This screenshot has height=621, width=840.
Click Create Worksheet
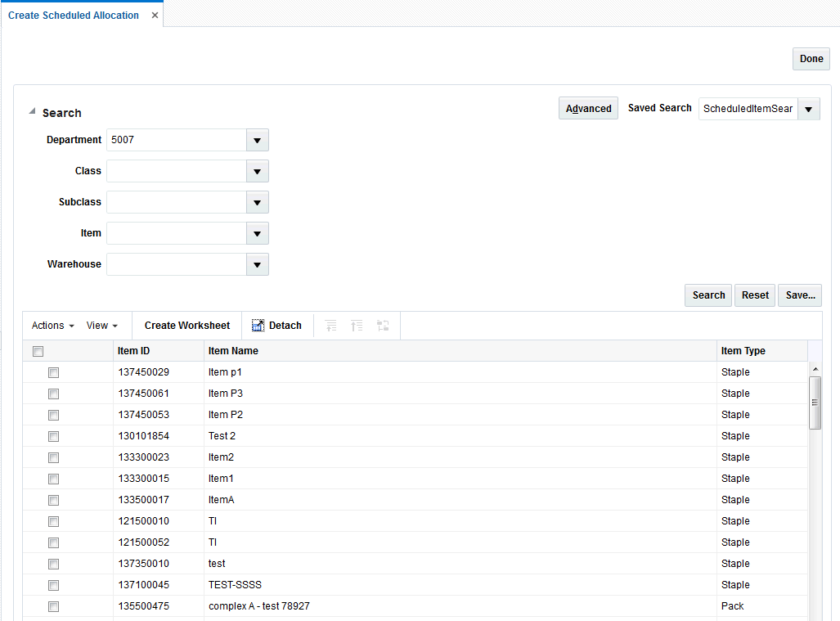(186, 325)
